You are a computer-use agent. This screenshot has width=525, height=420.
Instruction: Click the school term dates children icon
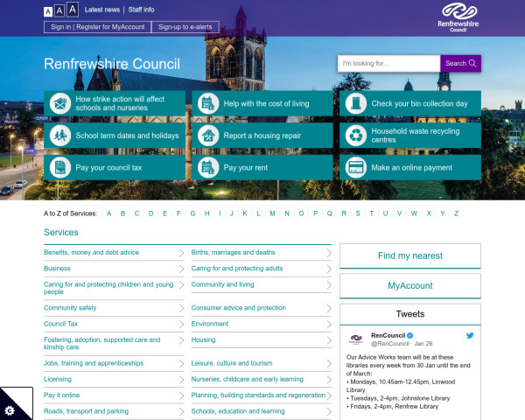[60, 136]
